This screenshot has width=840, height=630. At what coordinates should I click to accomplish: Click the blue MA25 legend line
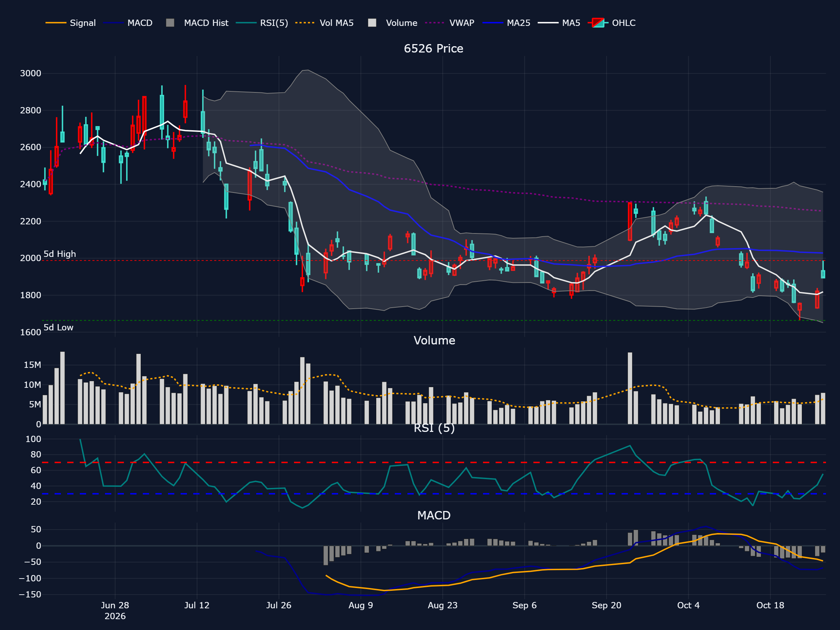click(x=492, y=23)
